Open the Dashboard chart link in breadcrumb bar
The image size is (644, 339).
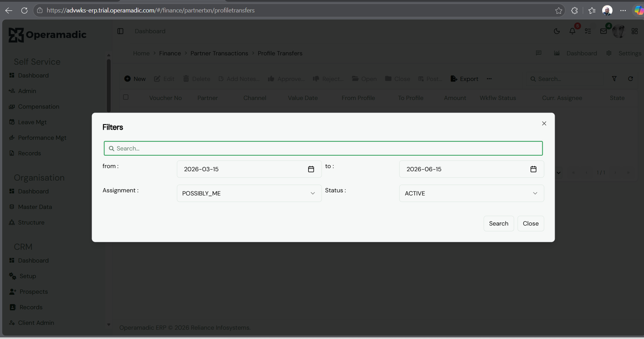click(x=576, y=53)
